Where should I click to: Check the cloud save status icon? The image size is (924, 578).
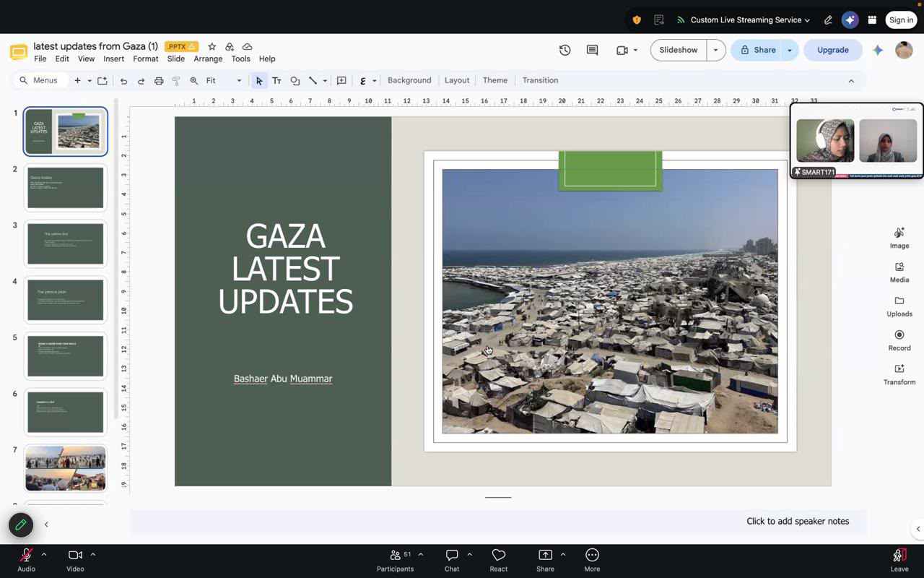click(x=247, y=46)
